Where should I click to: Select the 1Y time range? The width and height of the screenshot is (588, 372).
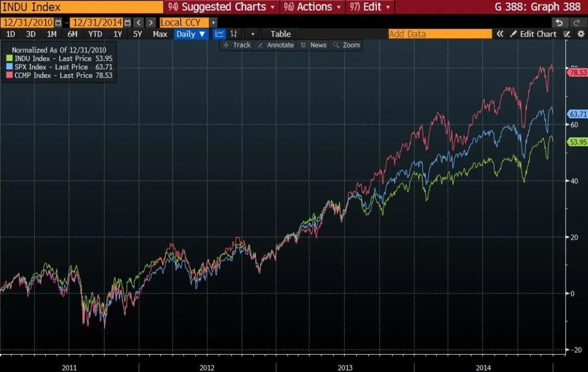tap(118, 34)
